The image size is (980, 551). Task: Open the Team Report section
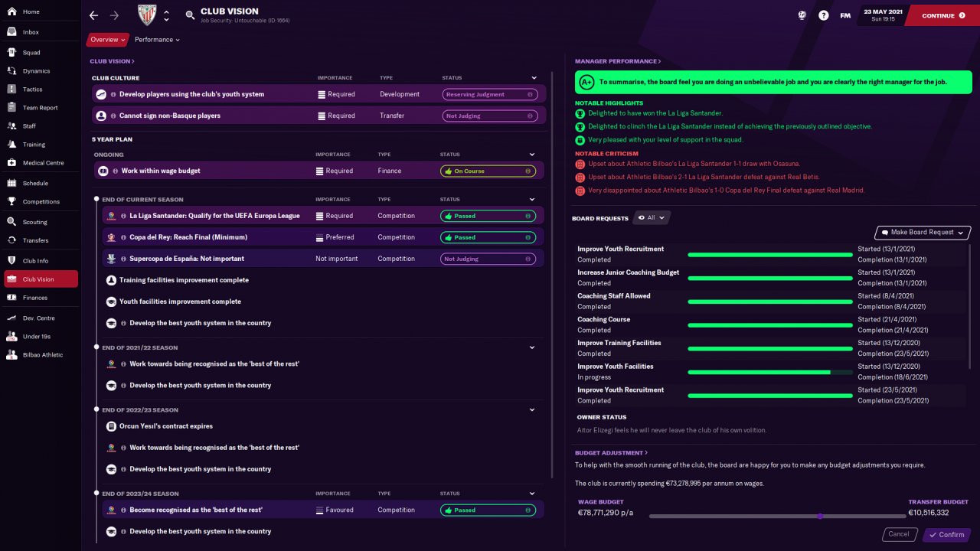(x=41, y=108)
